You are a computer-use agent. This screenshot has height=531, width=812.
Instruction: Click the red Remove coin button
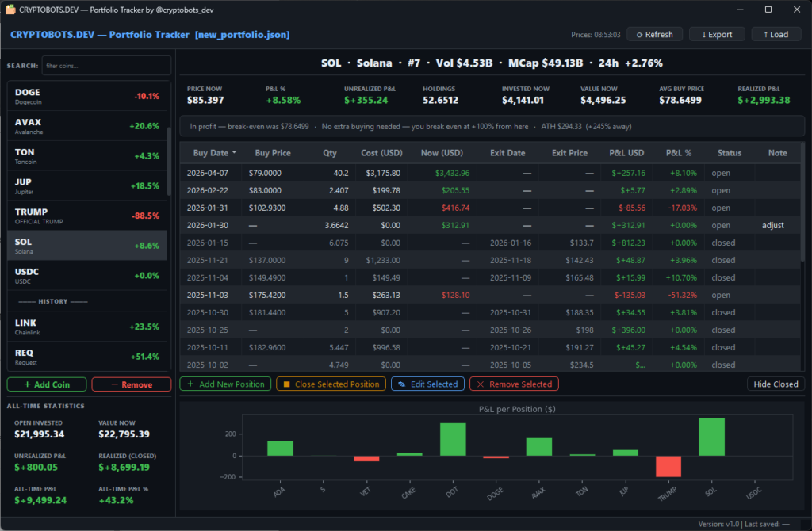[x=132, y=384]
